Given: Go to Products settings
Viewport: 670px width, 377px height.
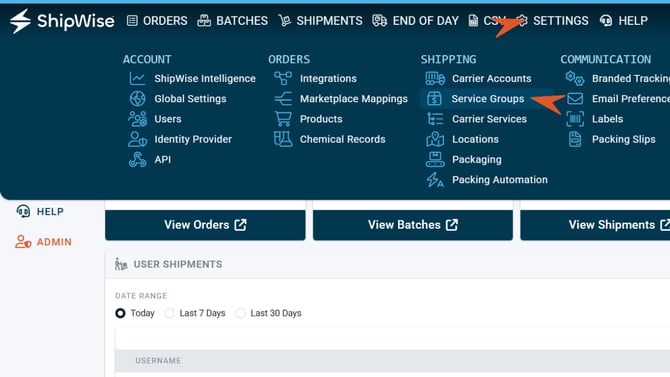Looking at the screenshot, I should pyautogui.click(x=321, y=119).
